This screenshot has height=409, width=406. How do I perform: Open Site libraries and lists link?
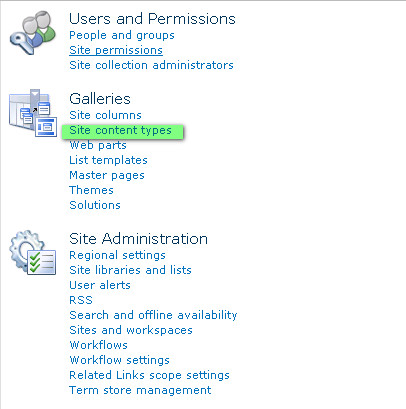point(130,270)
